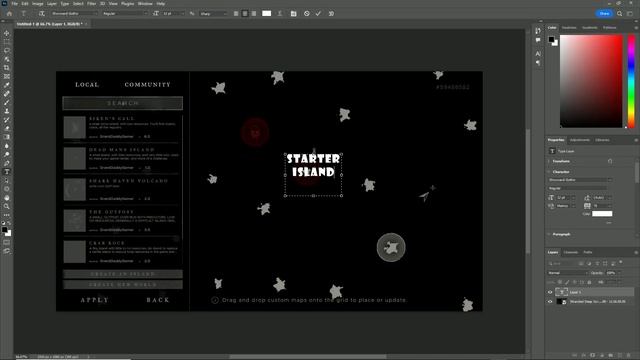
Task: Select the Lasso tool
Action: click(x=7, y=51)
